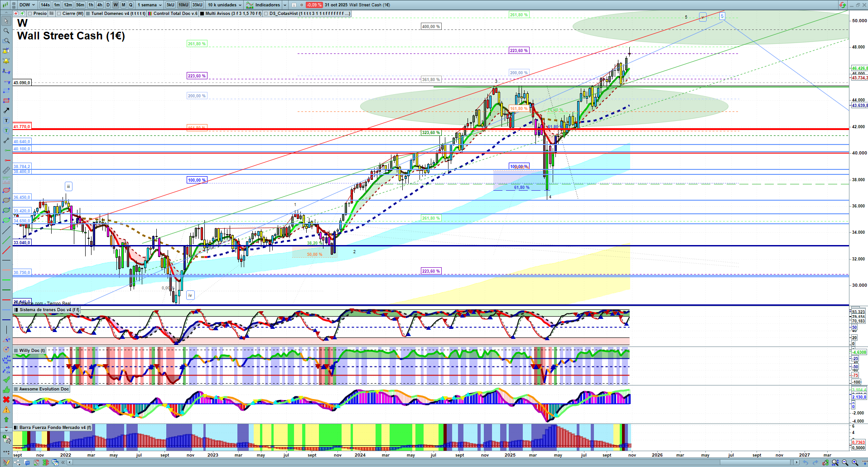Click the horizontal scrollbar right arrow
868x467 pixels.
(x=796, y=462)
